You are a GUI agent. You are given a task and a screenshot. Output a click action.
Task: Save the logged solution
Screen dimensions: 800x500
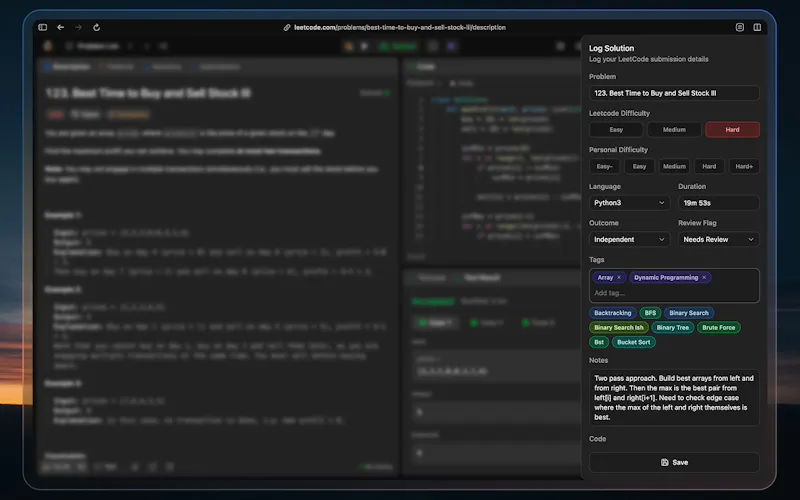(x=674, y=462)
